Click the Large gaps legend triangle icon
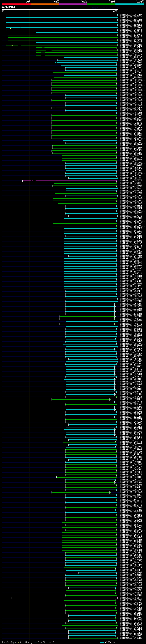 click(19, 642)
